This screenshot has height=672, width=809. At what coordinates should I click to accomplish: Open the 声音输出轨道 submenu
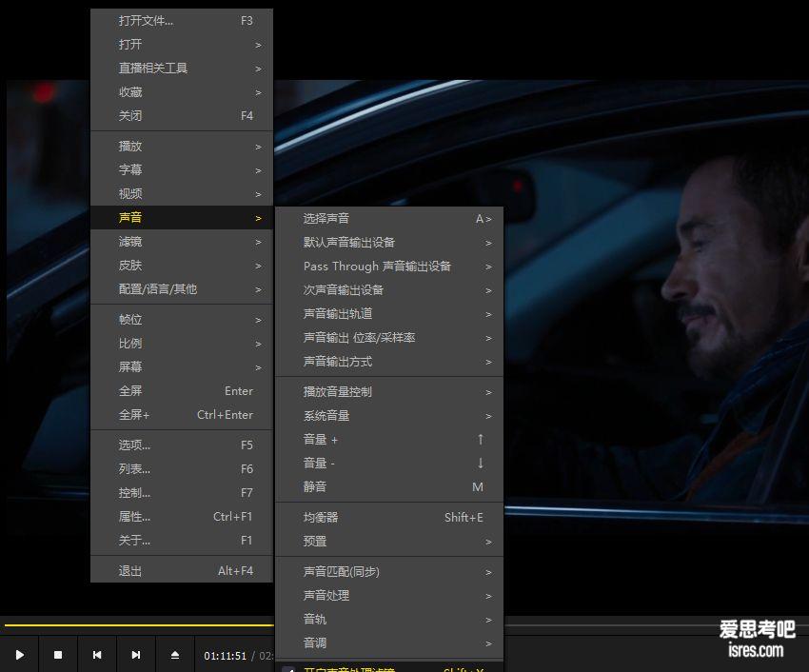[x=389, y=314]
